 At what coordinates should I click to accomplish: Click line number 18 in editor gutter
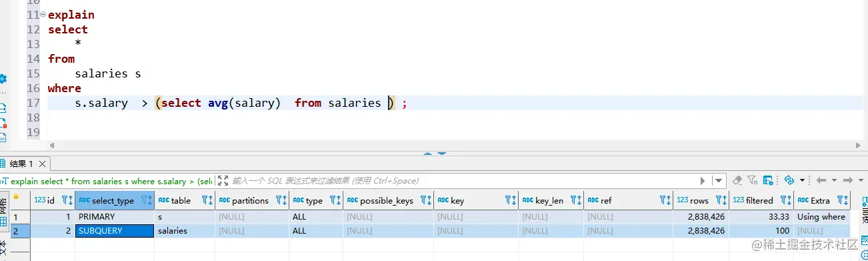tap(34, 117)
